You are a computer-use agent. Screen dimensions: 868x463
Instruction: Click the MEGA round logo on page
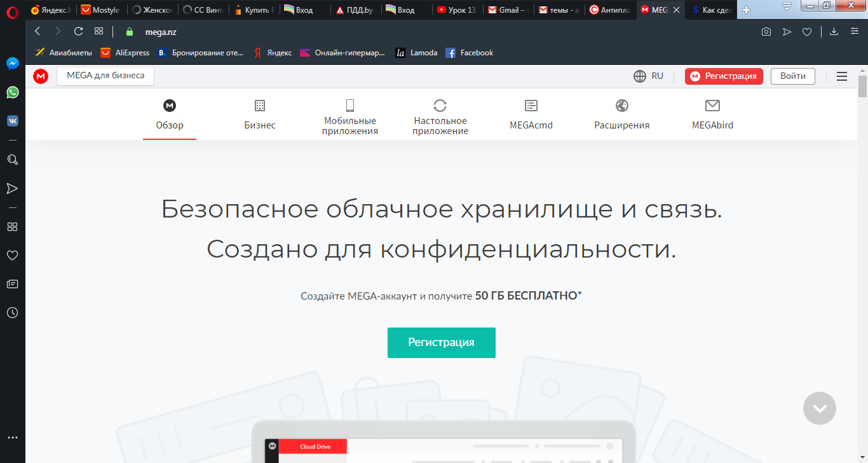41,76
